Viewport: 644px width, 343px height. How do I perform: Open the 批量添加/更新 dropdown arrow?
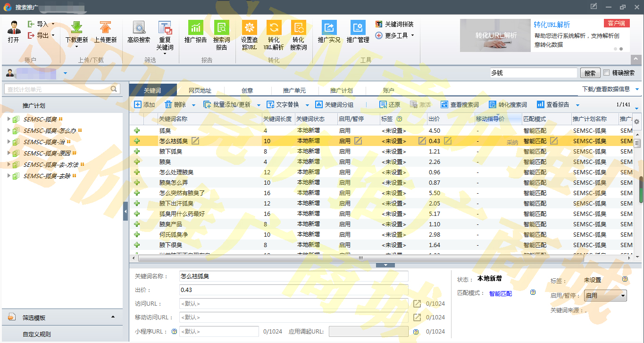pos(259,105)
